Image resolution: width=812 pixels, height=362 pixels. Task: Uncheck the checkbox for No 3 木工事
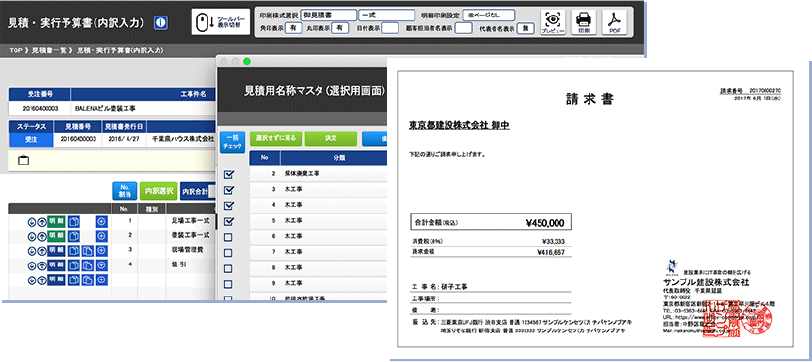point(228,190)
